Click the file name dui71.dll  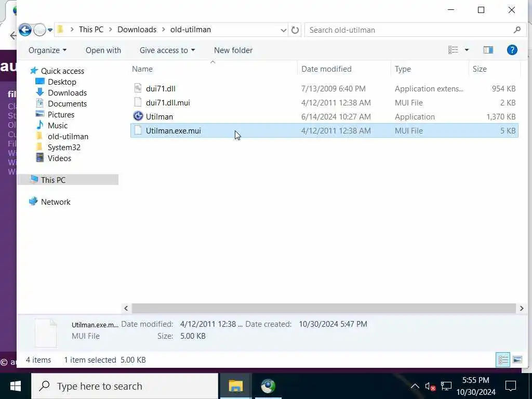point(161,88)
